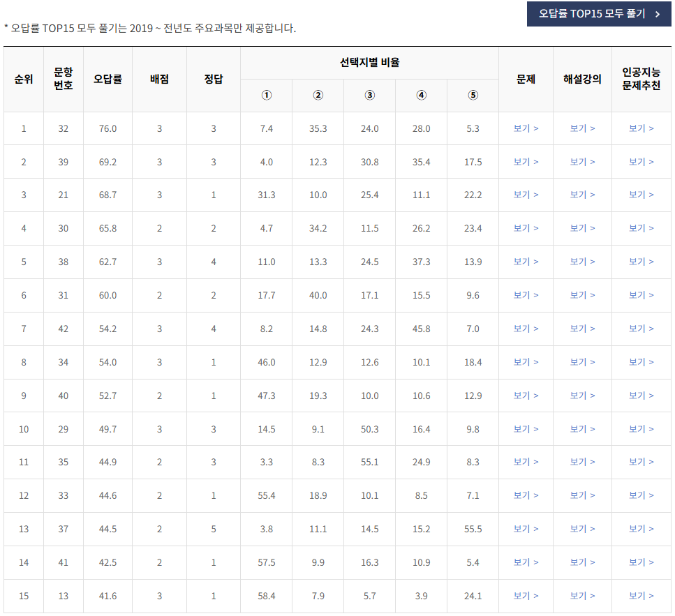
Task: Open 인공지능 문제추천 보기 for question 32
Action: [640, 128]
